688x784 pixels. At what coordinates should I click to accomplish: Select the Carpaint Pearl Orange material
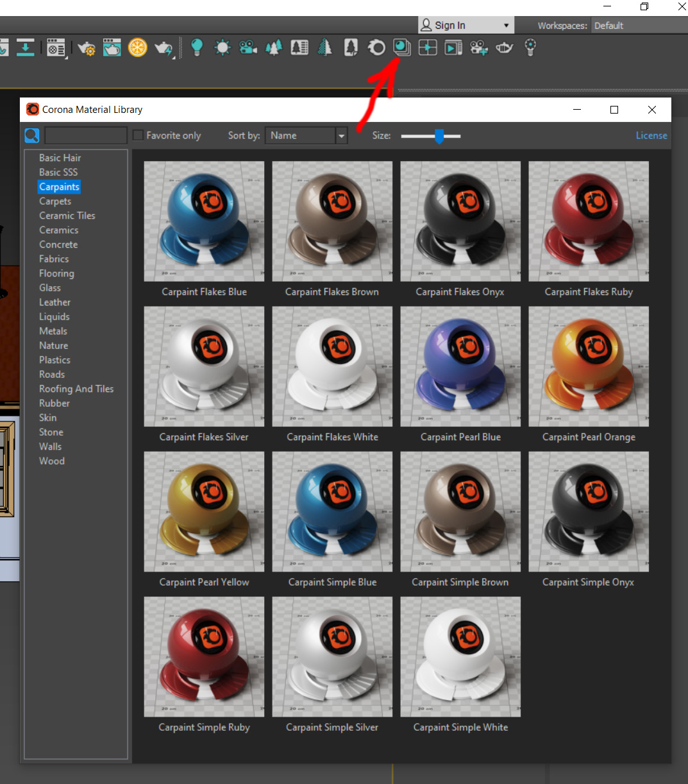pos(589,366)
